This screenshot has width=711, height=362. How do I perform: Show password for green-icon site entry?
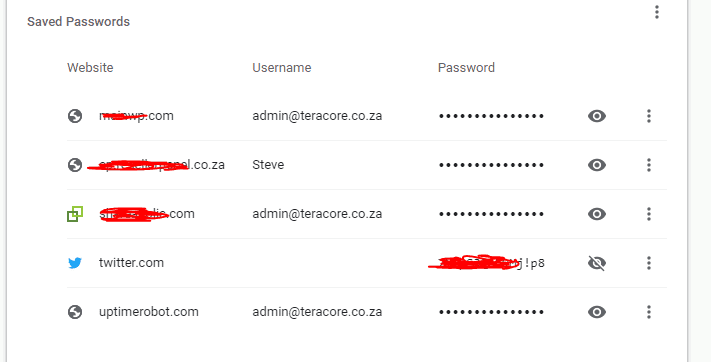[x=597, y=214]
